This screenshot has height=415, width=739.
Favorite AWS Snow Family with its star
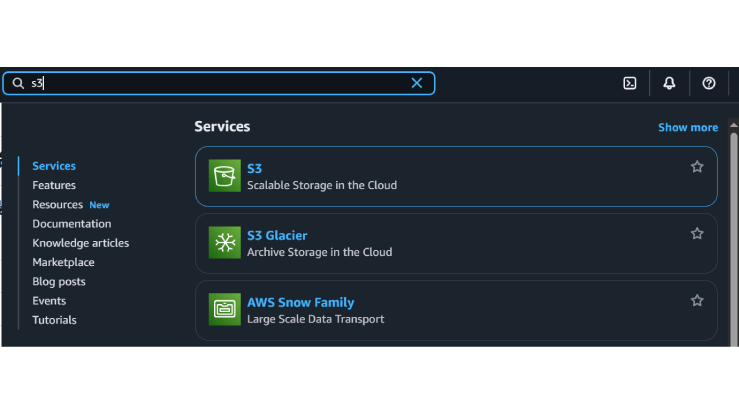[x=697, y=300]
